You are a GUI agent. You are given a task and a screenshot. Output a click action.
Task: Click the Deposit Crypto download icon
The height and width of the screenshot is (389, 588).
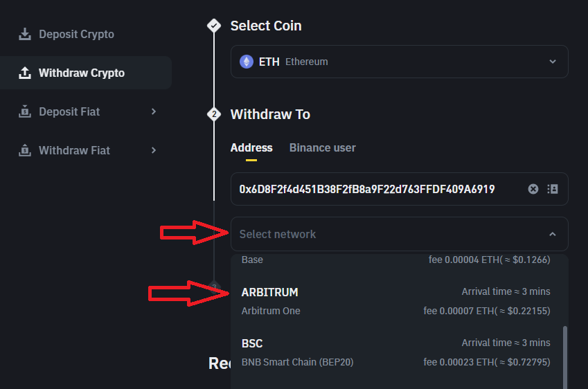click(25, 34)
